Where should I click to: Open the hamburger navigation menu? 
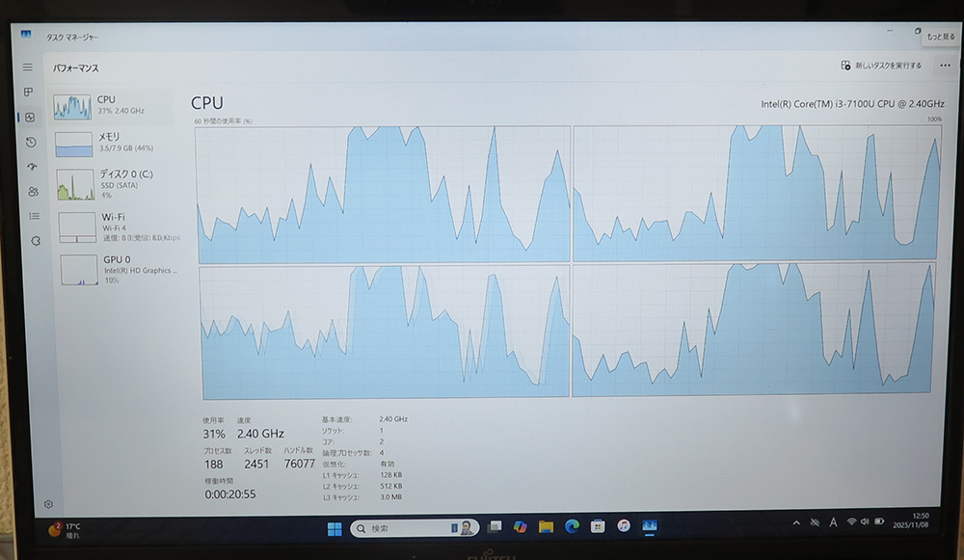28,67
